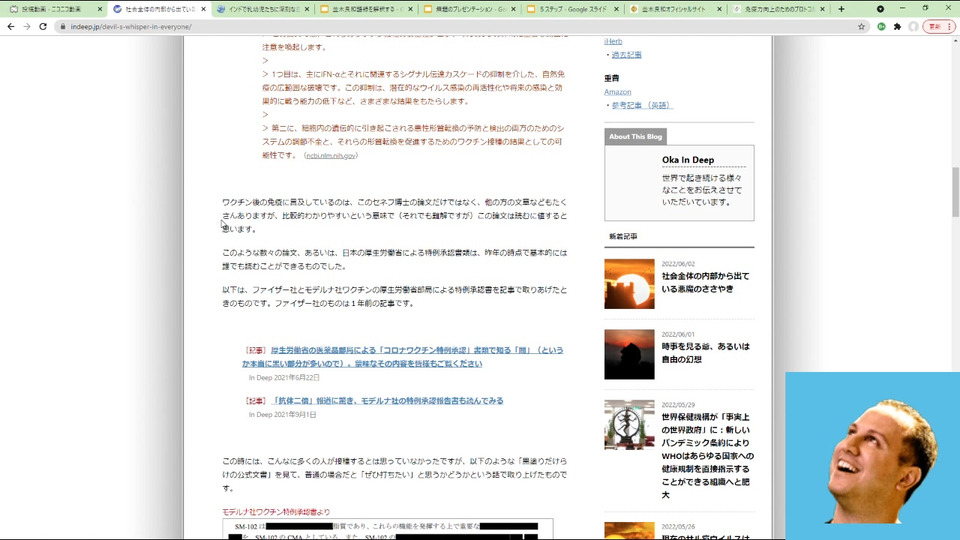Close the オフィシャルサイト tab
960x540 pixels.
pyautogui.click(x=719, y=9)
